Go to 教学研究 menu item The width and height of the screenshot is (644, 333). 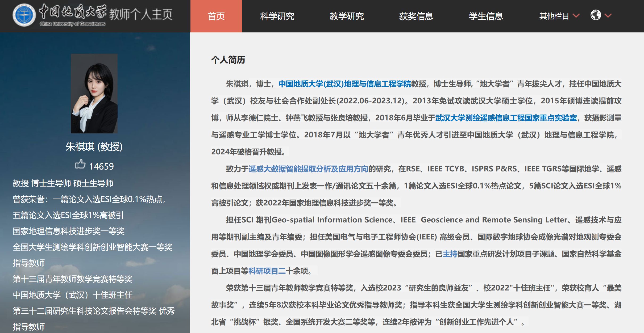(347, 16)
